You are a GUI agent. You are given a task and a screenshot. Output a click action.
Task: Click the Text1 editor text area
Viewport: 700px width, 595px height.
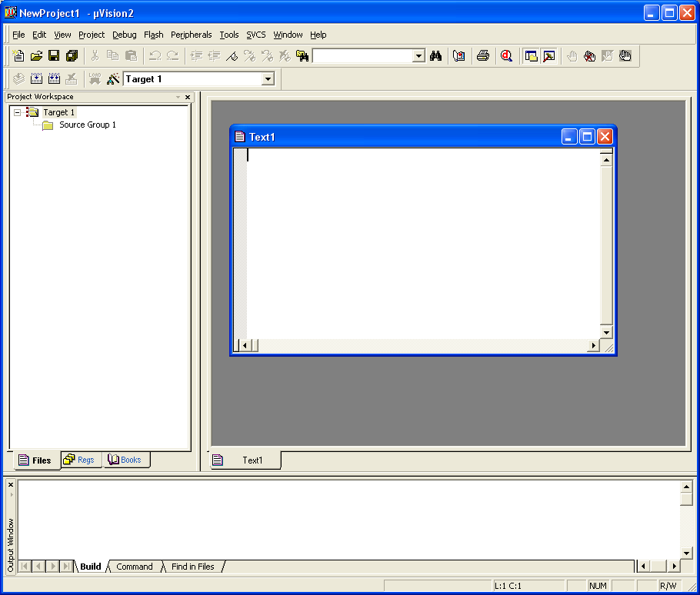(x=424, y=244)
